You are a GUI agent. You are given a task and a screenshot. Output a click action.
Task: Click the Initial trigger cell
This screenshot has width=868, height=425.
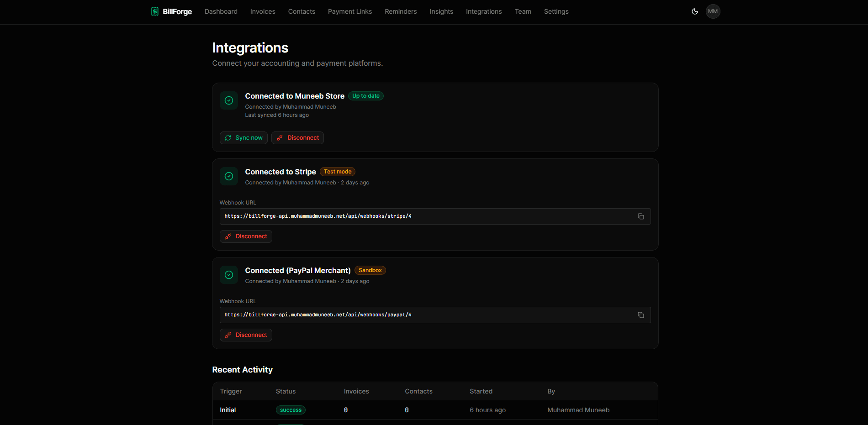click(228, 410)
